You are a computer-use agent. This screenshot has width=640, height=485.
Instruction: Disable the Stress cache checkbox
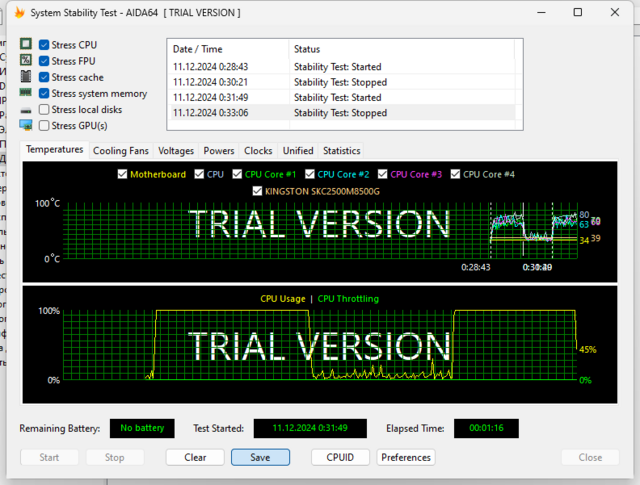44,77
